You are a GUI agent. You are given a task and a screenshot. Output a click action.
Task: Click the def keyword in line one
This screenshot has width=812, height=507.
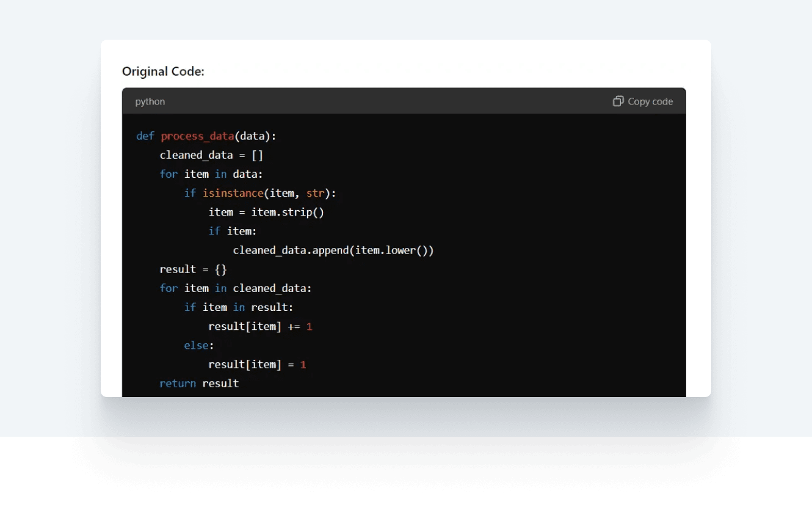(x=145, y=136)
